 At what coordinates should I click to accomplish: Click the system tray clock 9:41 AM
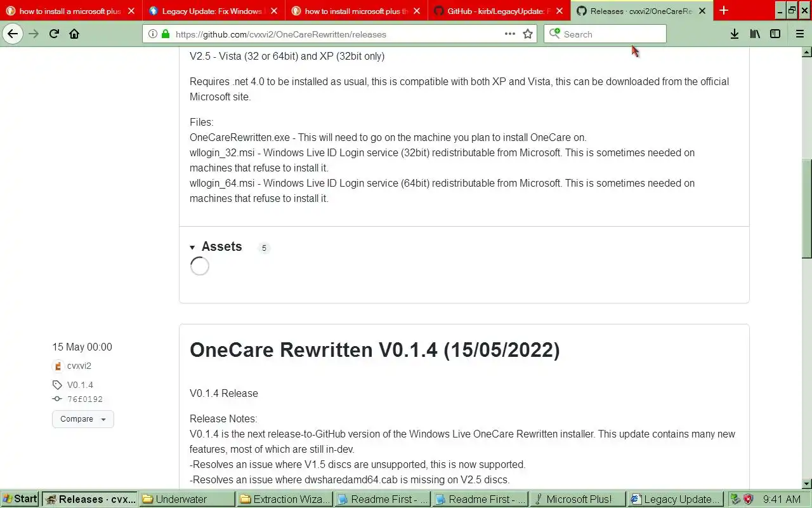[782, 499]
